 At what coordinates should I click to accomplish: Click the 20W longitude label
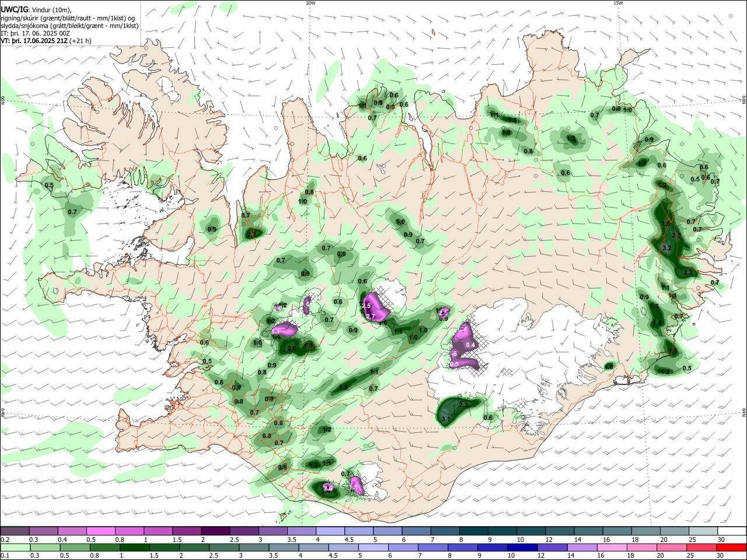tap(310, 3)
